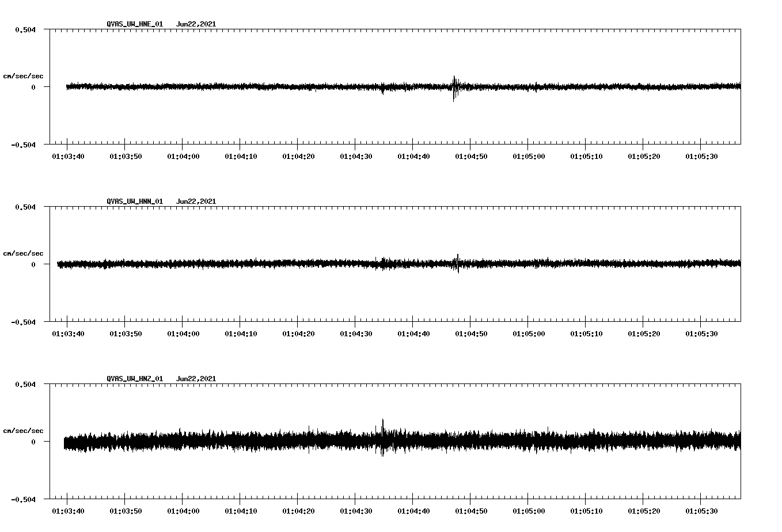The width and height of the screenshot is (782, 532).
Task: Select the Jun22,2021 date on HNZ plot
Action: [x=196, y=379]
